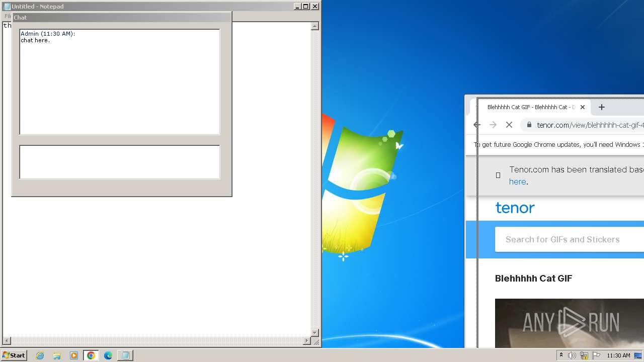Open the Start menu
The image size is (644, 362).
click(x=14, y=355)
